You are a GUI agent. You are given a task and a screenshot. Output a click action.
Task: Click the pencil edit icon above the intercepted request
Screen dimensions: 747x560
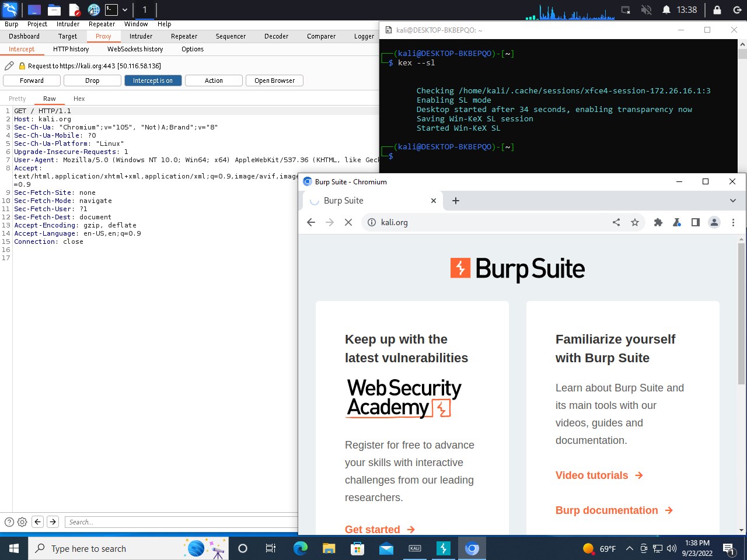click(x=8, y=66)
